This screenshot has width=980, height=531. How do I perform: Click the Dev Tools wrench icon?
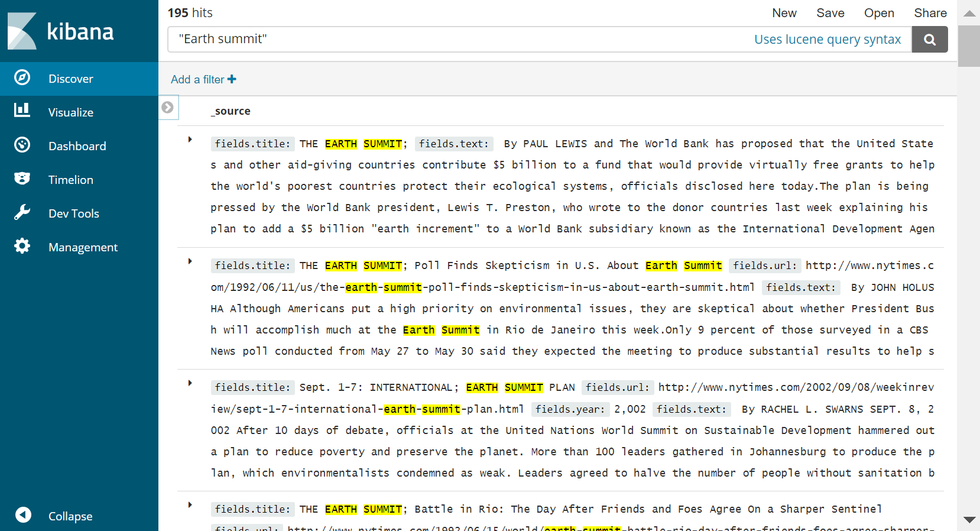point(22,212)
